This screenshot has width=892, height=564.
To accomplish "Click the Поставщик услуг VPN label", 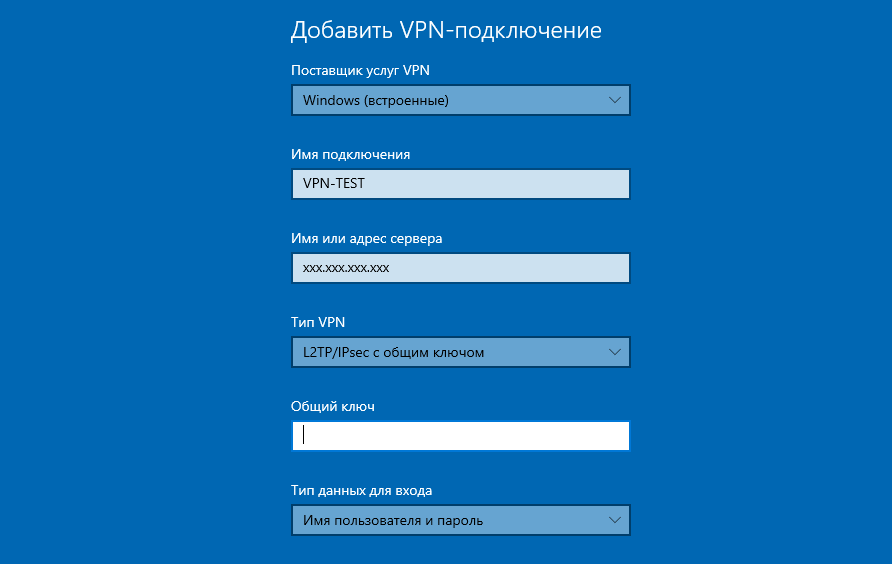I will (x=360, y=71).
